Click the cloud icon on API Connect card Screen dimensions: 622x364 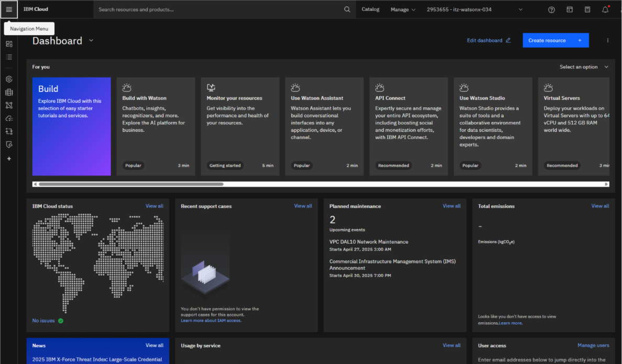point(380,87)
